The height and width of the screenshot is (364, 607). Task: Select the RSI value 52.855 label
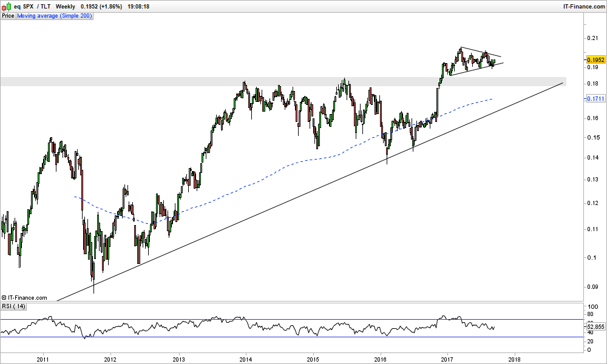tap(596, 327)
